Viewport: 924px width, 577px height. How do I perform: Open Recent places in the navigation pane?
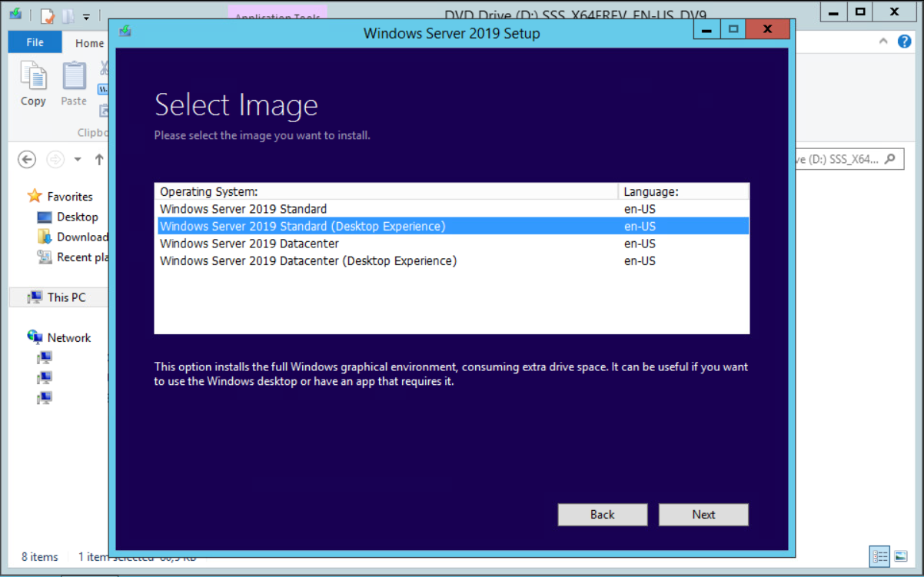pos(82,257)
